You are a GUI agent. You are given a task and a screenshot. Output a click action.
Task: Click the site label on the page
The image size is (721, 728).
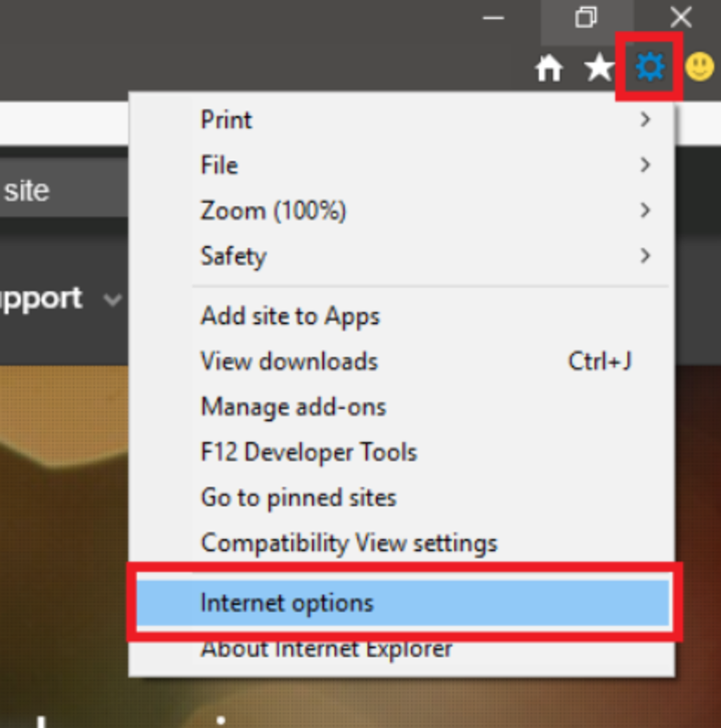[27, 189]
